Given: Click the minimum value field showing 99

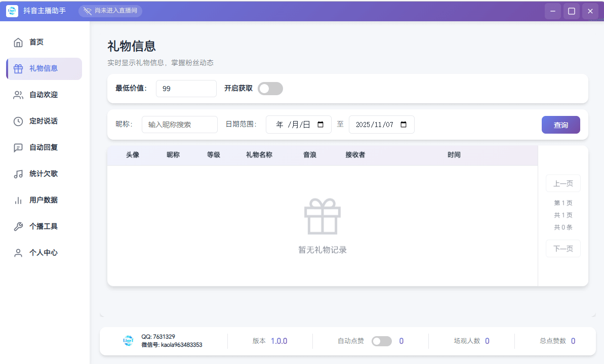Looking at the screenshot, I should pos(186,88).
